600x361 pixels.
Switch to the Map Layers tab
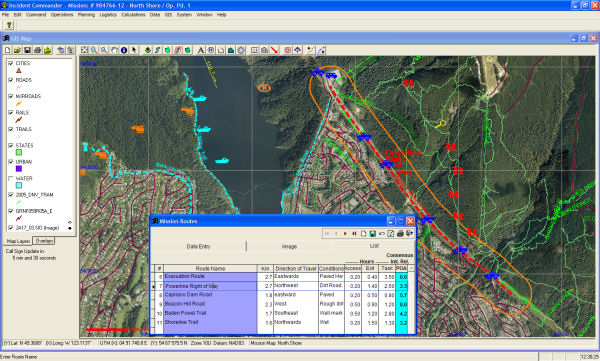18,241
